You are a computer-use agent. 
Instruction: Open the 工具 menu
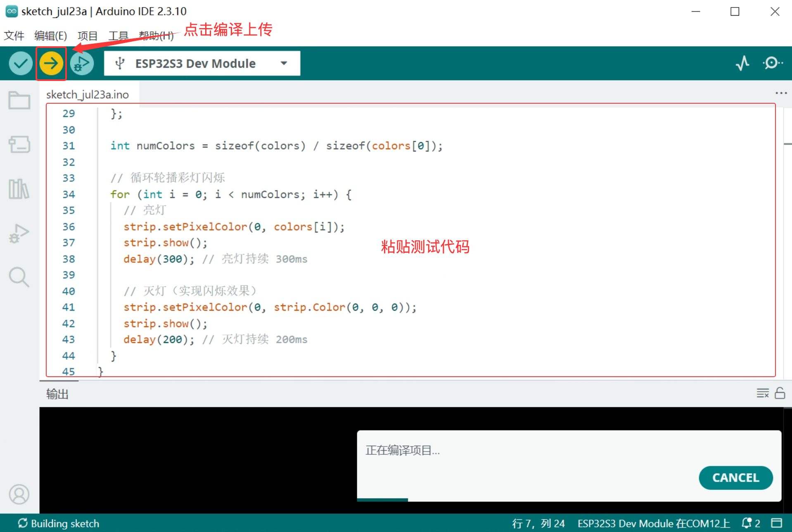click(118, 36)
